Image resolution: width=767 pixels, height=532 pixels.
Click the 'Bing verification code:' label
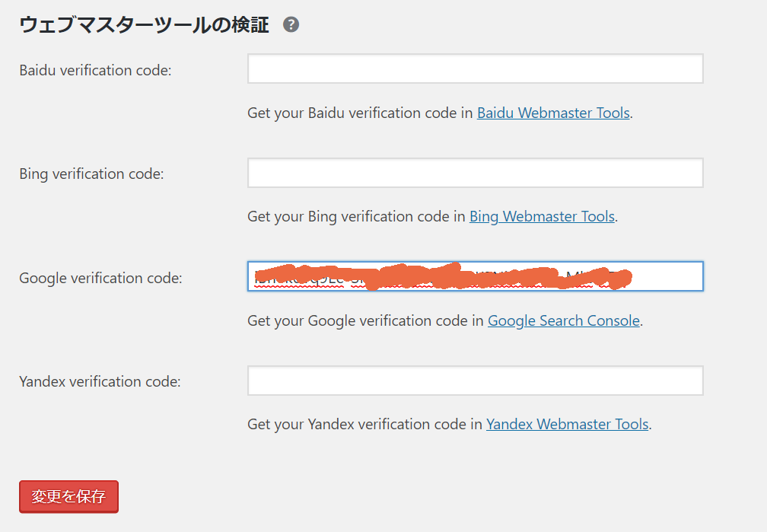click(91, 174)
